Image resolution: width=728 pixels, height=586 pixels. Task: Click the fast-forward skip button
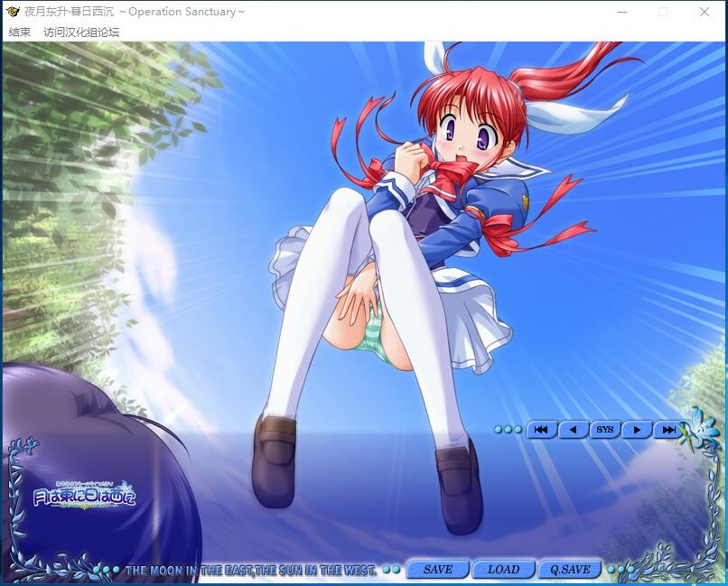[667, 430]
